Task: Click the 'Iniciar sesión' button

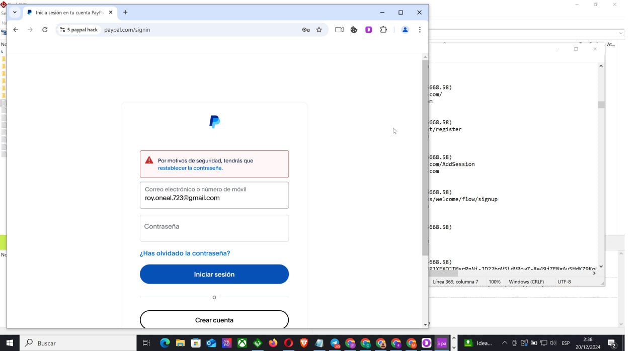Action: 214,274
